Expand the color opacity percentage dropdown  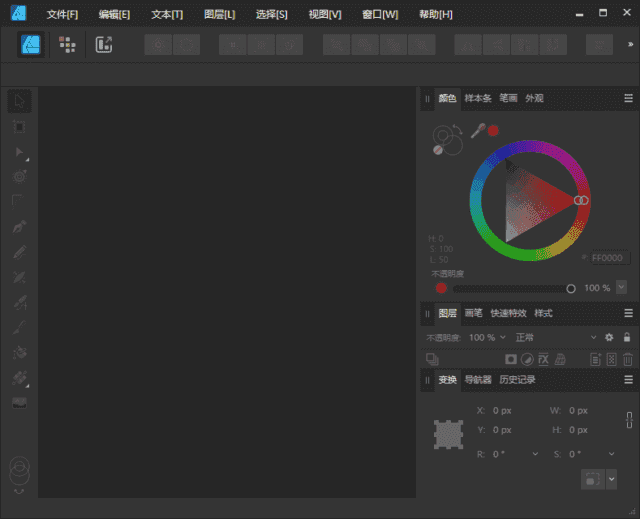click(x=621, y=287)
